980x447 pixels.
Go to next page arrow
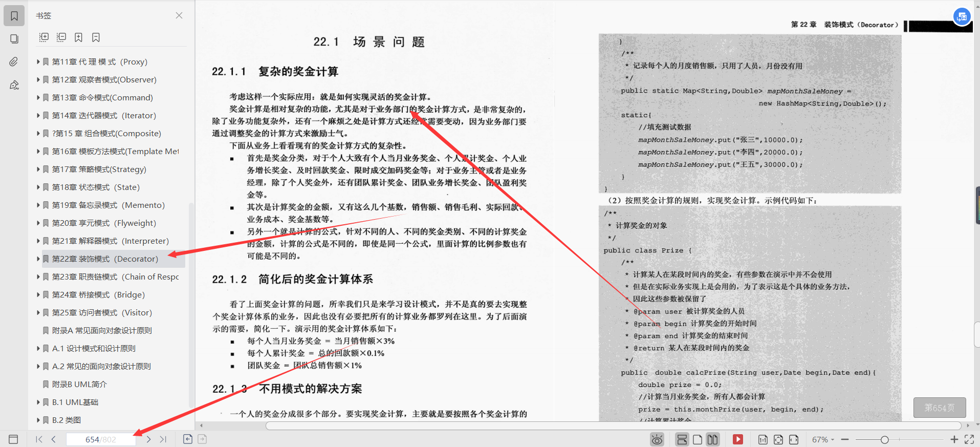(148, 439)
